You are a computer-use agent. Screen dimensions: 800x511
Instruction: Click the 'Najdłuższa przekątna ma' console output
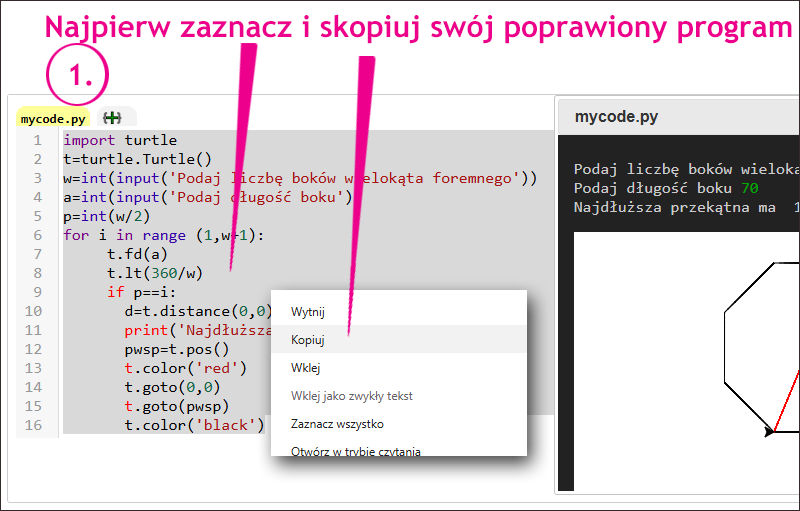(675, 207)
